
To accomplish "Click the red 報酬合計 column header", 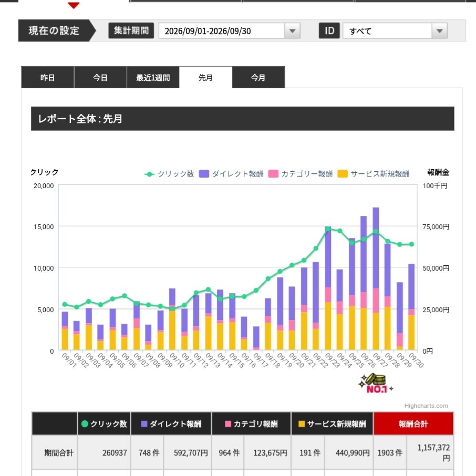I will pyautogui.click(x=413, y=424).
